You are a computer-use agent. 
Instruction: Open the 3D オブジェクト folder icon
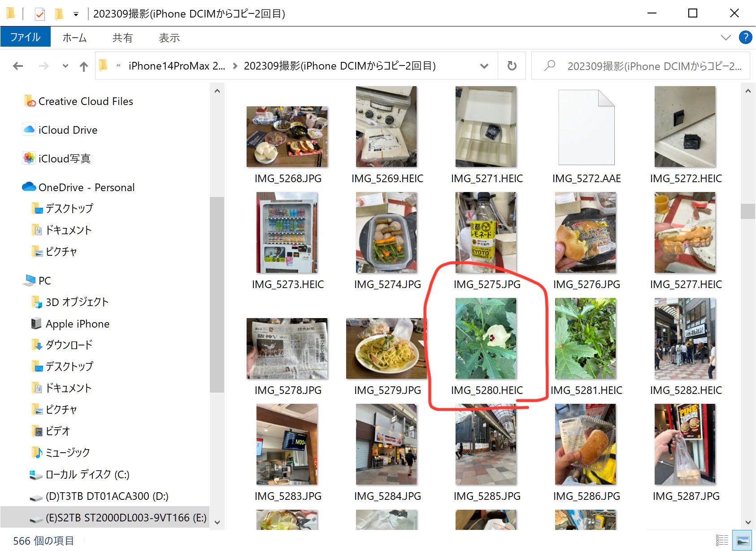(x=37, y=302)
